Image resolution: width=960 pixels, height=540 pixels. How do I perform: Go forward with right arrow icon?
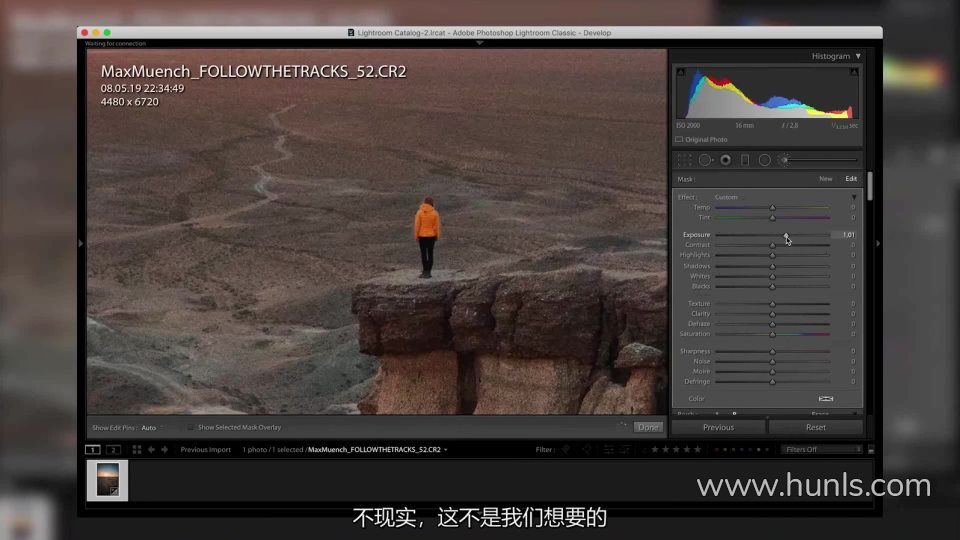pos(165,449)
